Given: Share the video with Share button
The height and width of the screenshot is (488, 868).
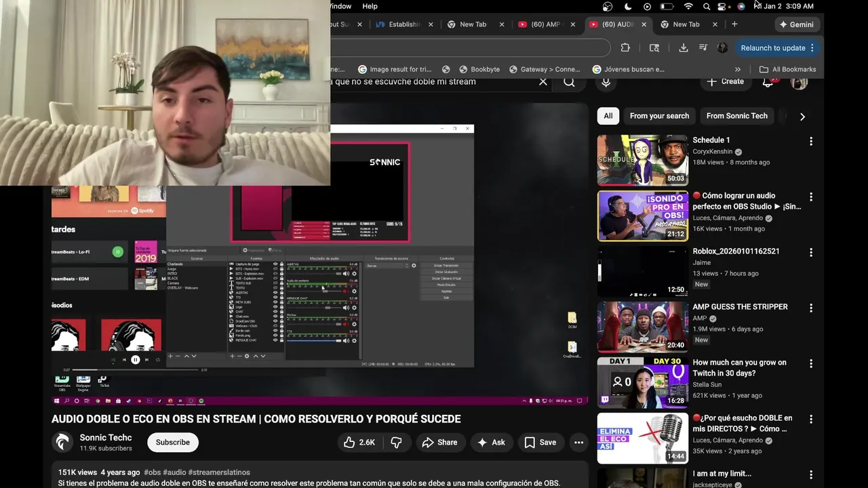Looking at the screenshot, I should click(x=439, y=443).
